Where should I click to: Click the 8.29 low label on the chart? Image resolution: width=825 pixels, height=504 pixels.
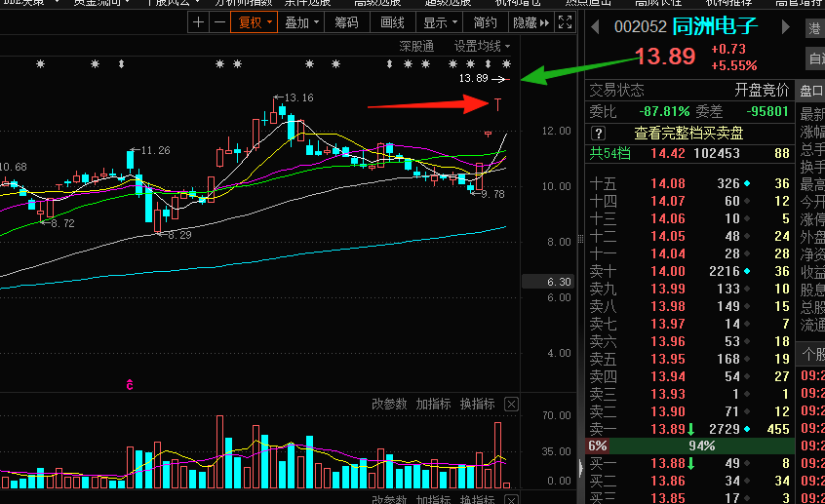coord(179,235)
